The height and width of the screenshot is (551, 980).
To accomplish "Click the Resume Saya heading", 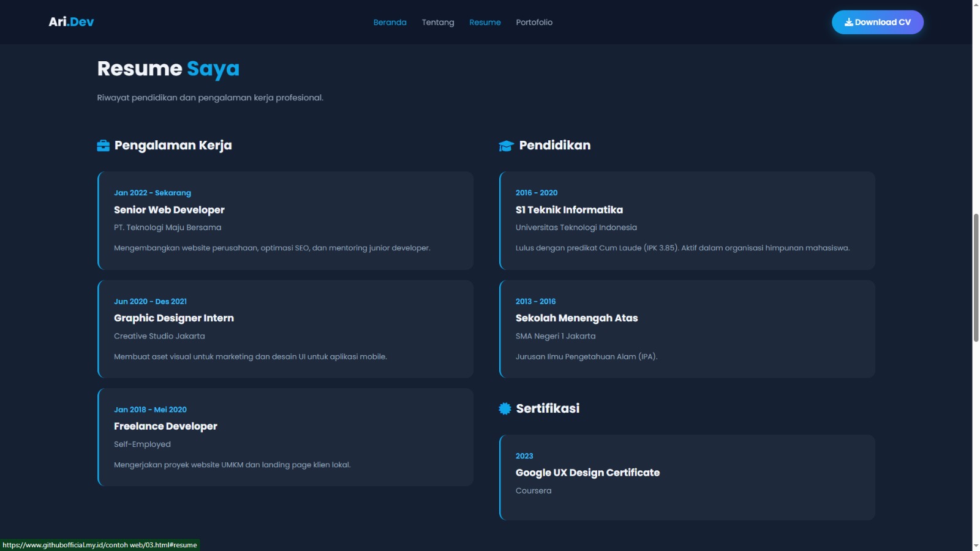I will point(168,69).
